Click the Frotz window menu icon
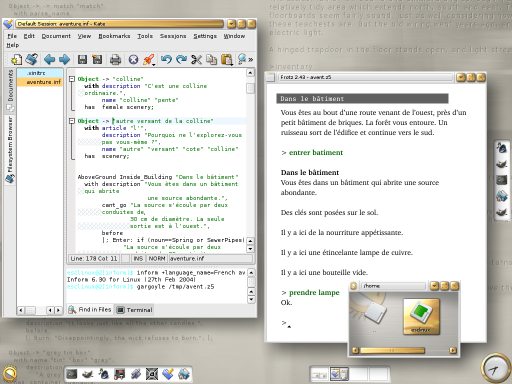This screenshot has width=512, height=384. (x=270, y=77)
